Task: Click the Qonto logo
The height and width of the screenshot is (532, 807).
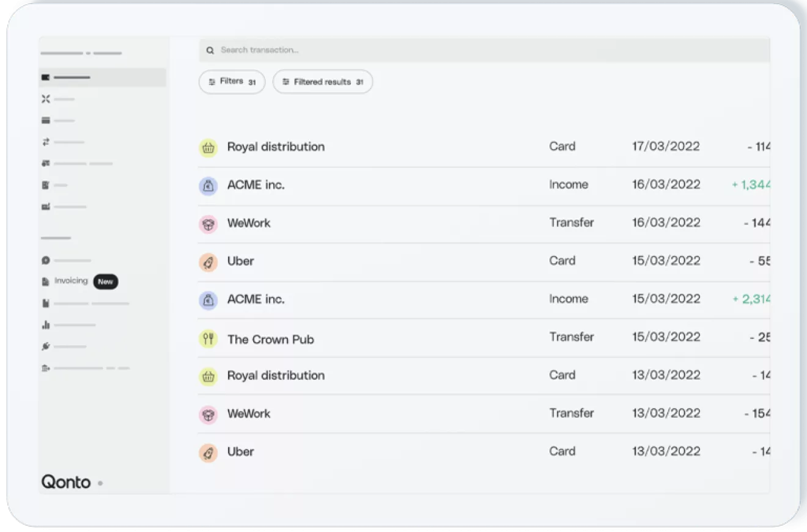Action: coord(66,482)
